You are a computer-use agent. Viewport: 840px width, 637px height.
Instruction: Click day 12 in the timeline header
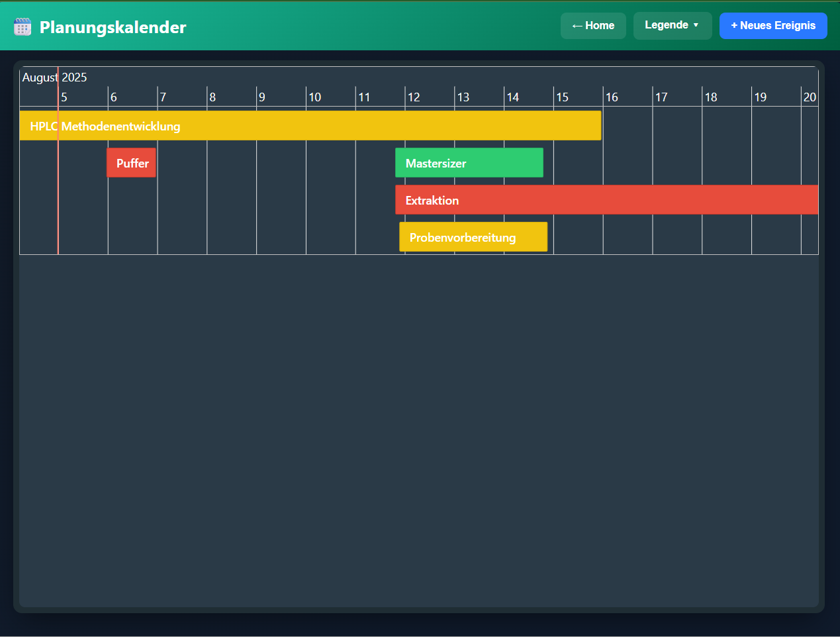(414, 97)
